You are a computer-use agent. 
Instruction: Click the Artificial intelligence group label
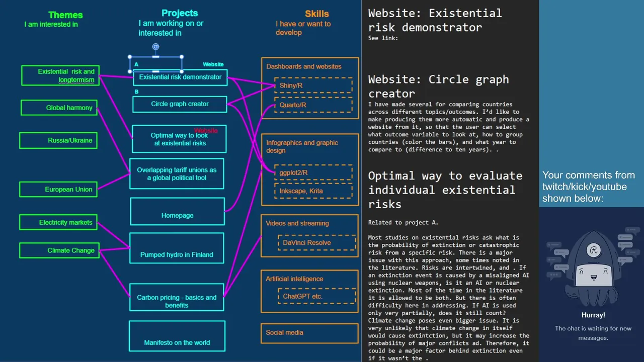point(294,279)
